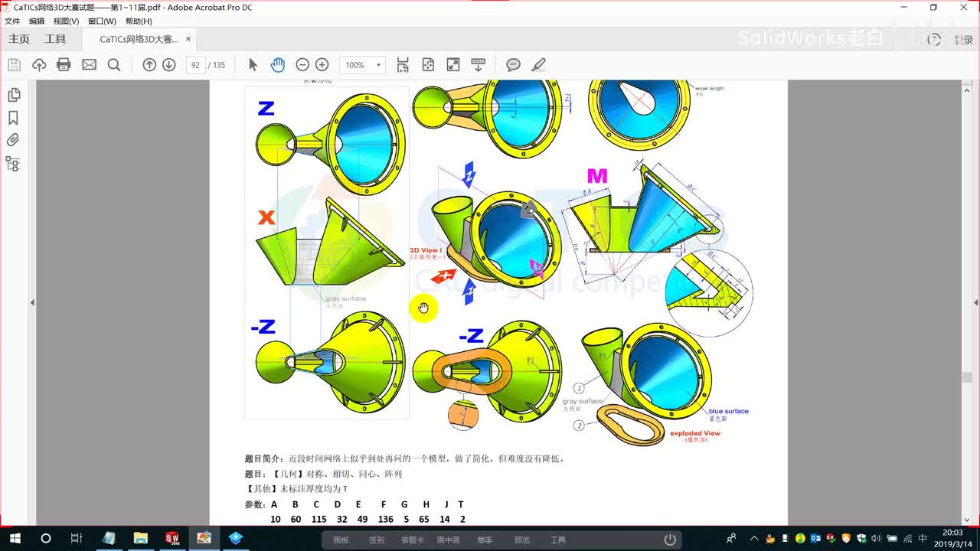Viewport: 980px width, 551px height.
Task: Choose the arrow selection tool
Action: [253, 65]
